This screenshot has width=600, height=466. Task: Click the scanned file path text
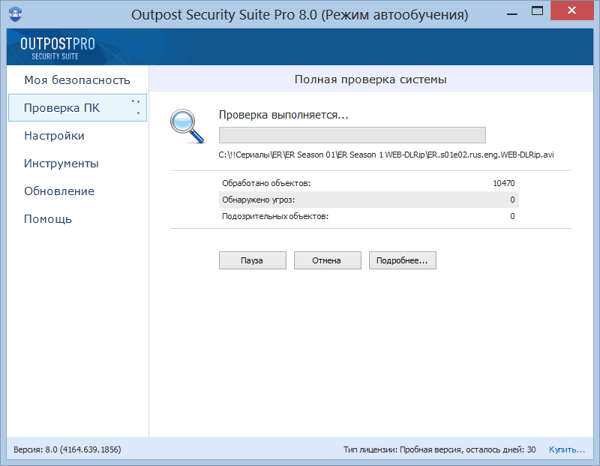386,155
